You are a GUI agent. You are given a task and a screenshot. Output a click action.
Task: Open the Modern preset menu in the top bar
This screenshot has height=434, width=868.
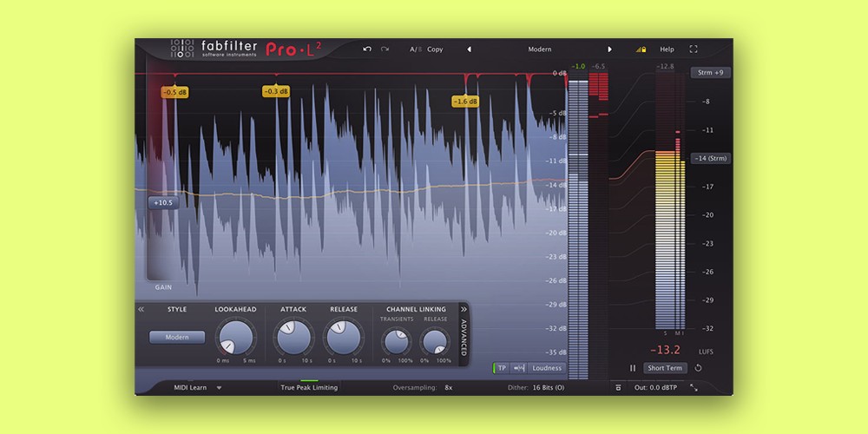(540, 49)
